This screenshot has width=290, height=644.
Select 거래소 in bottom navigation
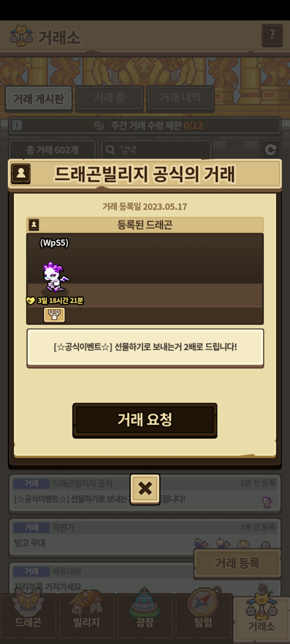pos(262,619)
